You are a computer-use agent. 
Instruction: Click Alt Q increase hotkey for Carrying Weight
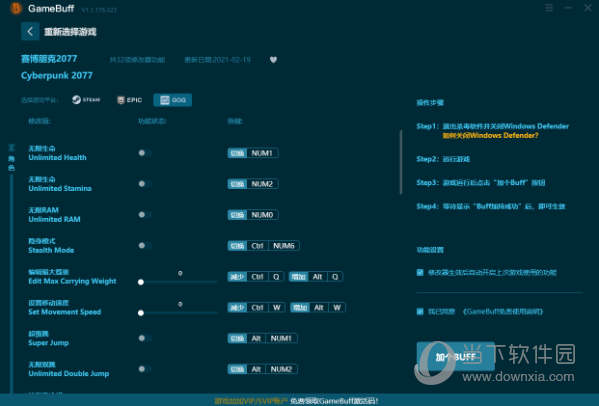click(316, 277)
